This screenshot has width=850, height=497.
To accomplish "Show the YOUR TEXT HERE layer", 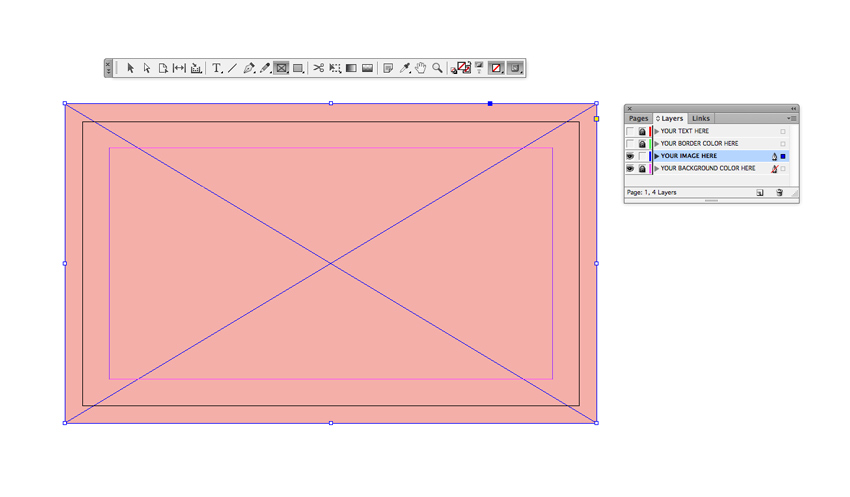I will (x=630, y=131).
